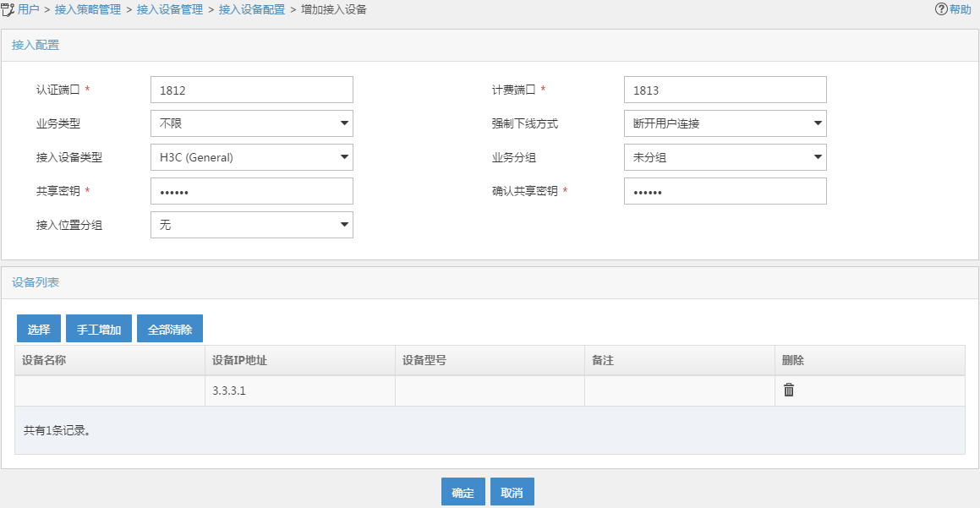Expand the 接入位置分组 dropdown

[251, 225]
